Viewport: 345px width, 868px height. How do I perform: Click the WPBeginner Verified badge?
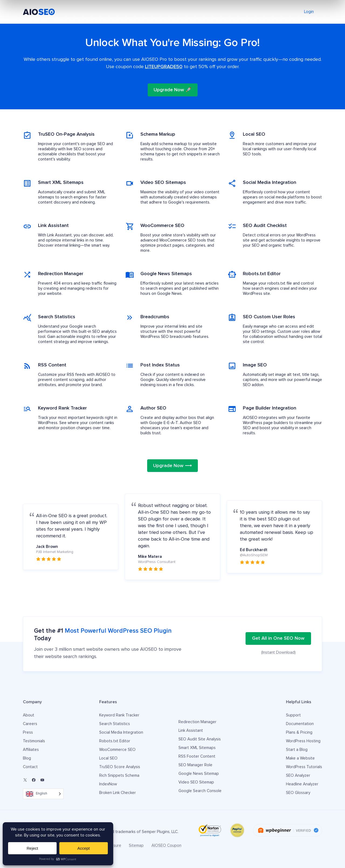(287, 830)
